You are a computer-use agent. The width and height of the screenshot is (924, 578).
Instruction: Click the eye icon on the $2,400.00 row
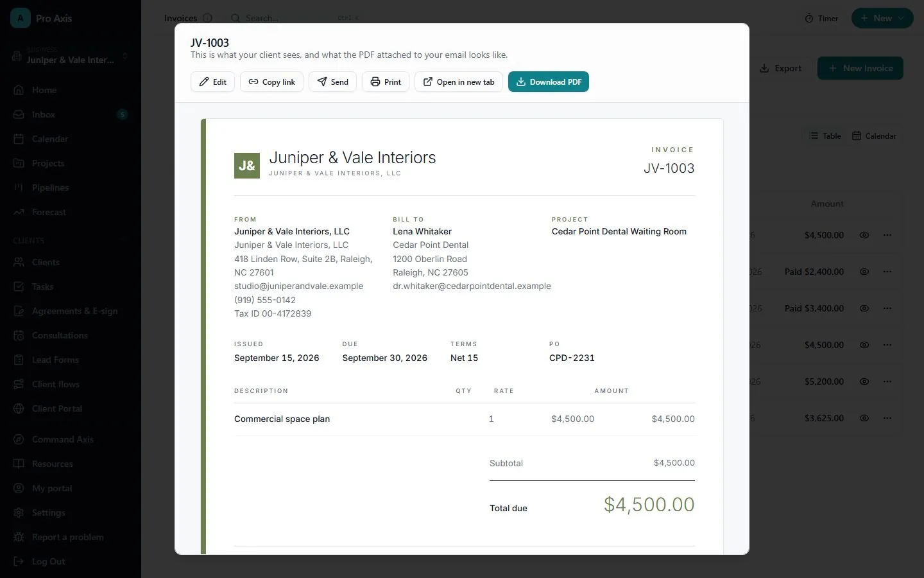click(864, 272)
